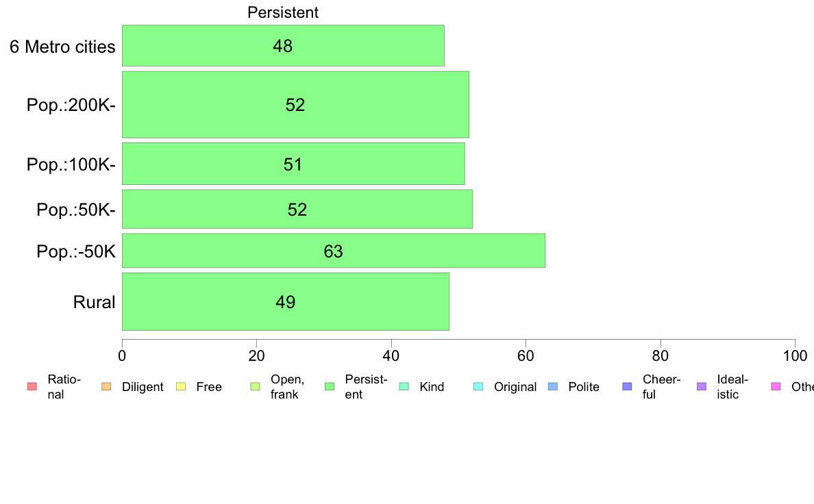This screenshot has height=504, width=814.
Task: Click the orange Diligent legend swatch
Action: tap(106, 387)
